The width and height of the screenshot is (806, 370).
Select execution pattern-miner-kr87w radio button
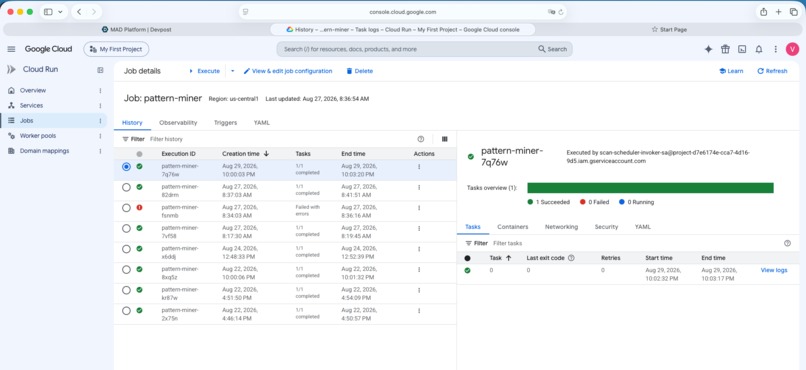pos(126,290)
